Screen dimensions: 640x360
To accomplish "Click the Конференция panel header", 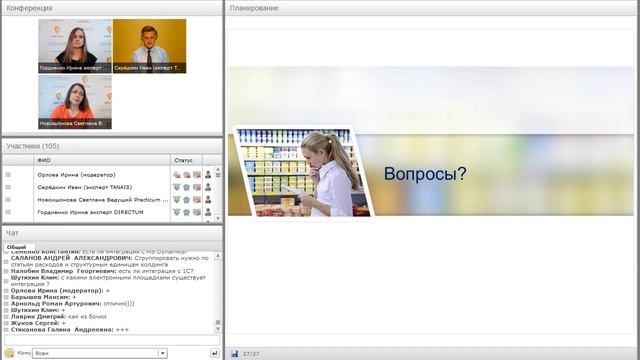I will pyautogui.click(x=112, y=8).
